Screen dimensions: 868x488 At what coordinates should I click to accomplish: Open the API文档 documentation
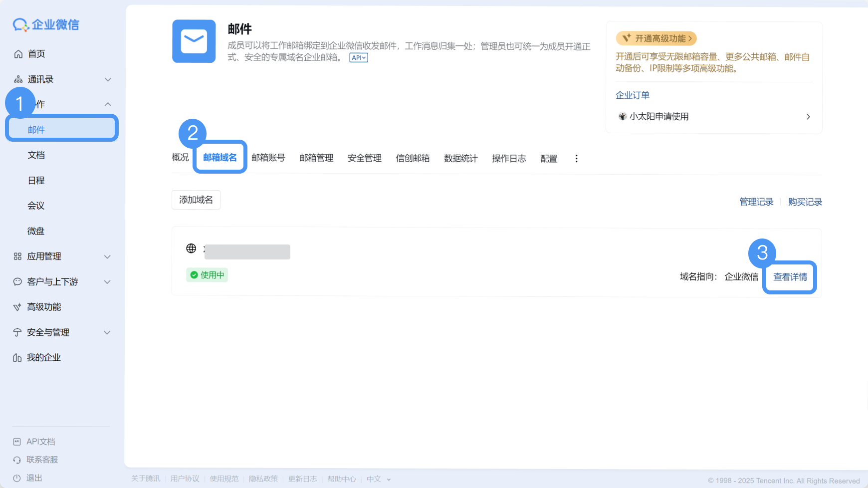40,441
